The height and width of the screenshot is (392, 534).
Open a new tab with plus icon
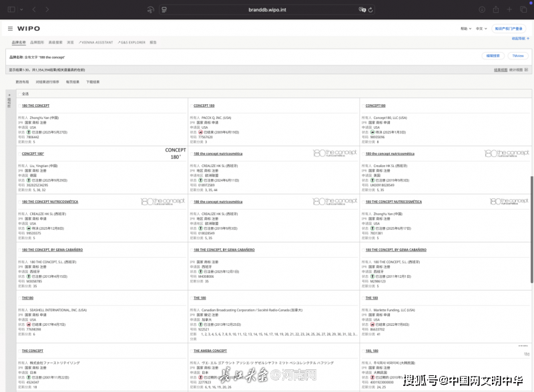tap(509, 9)
